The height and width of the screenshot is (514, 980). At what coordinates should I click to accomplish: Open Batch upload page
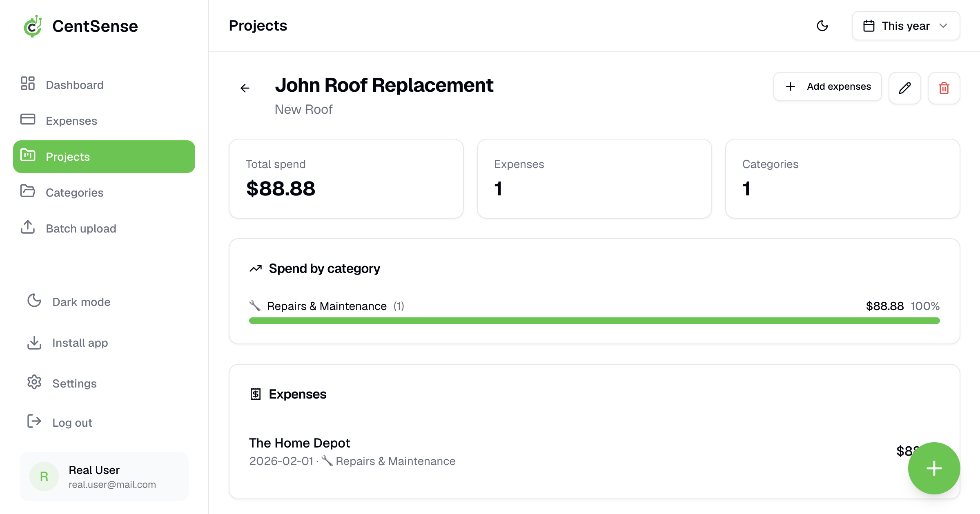pos(81,228)
